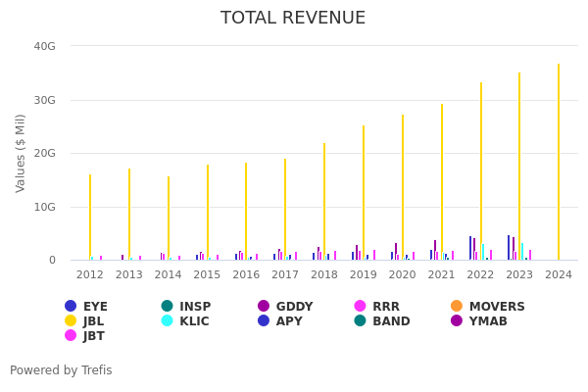The image size is (588, 392).
Task: Click the TOTAL REVENUE chart title
Action: [x=293, y=19]
